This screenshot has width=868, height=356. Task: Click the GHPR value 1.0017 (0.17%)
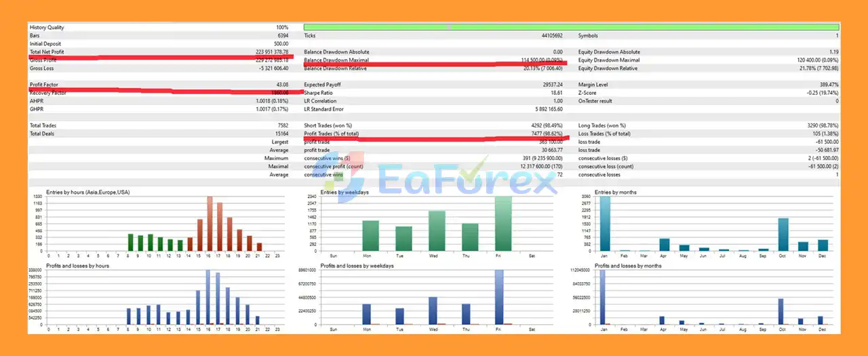click(273, 108)
